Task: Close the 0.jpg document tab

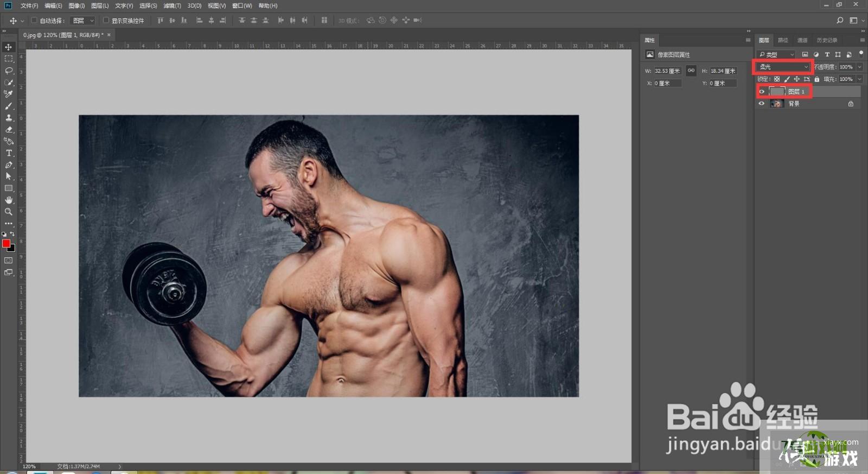Action: [109, 35]
